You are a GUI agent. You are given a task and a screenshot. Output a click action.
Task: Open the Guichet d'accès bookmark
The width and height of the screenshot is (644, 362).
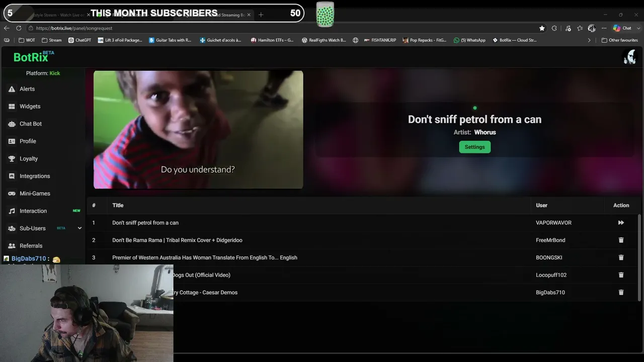tap(220, 40)
